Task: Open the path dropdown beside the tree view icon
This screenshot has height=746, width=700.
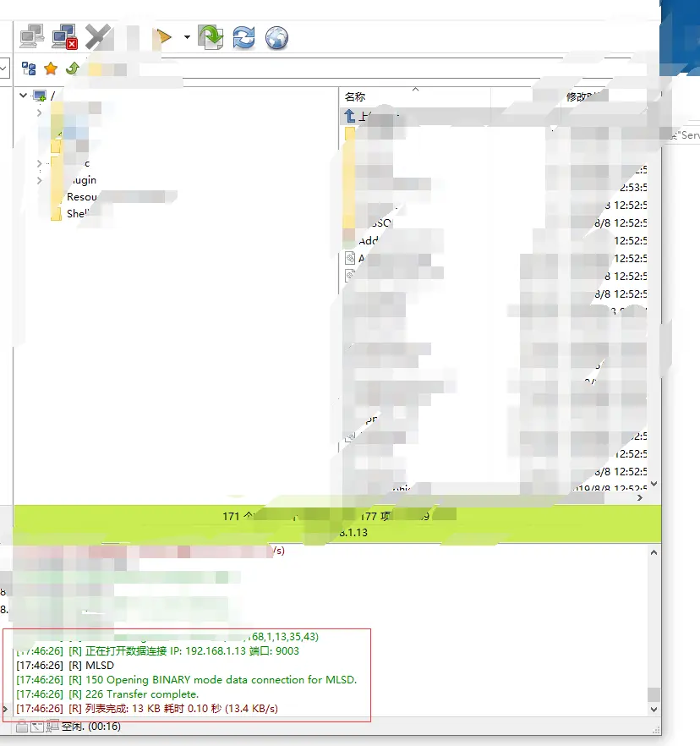Action: coord(3,69)
